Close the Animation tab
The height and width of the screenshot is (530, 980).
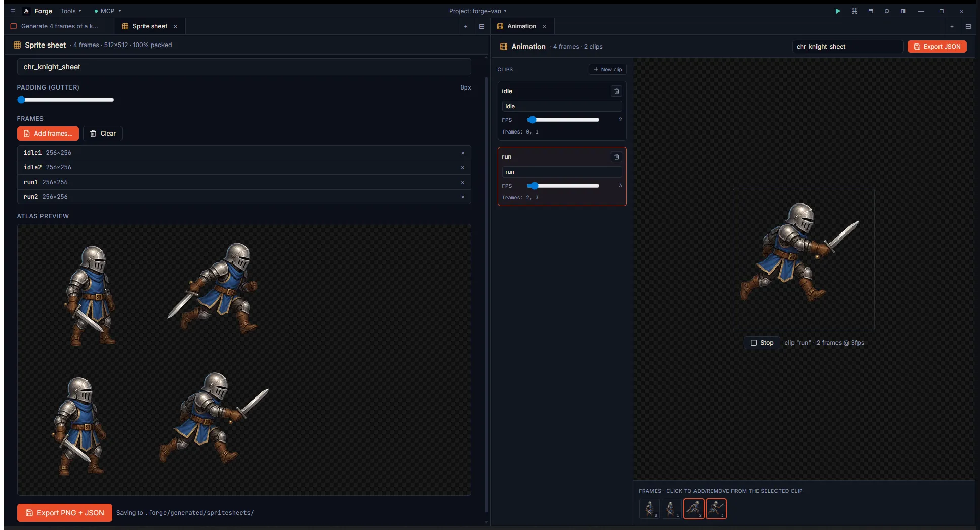544,26
